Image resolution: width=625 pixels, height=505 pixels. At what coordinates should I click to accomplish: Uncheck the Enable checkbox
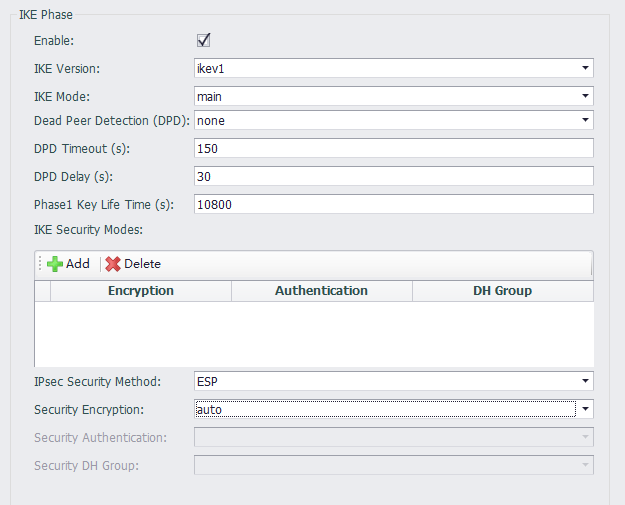pyautogui.click(x=203, y=40)
